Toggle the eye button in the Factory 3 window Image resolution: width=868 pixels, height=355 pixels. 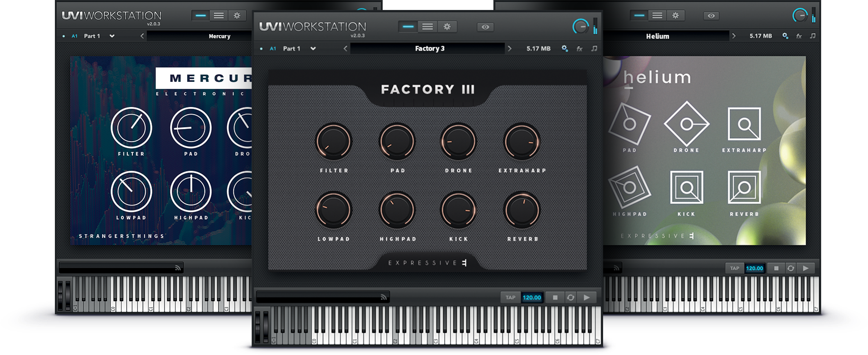click(x=485, y=27)
